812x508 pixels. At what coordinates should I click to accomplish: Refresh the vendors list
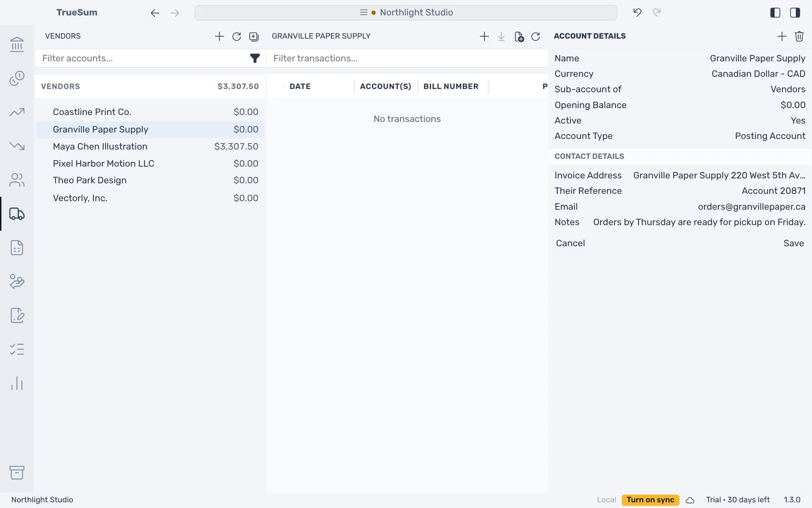coord(237,37)
